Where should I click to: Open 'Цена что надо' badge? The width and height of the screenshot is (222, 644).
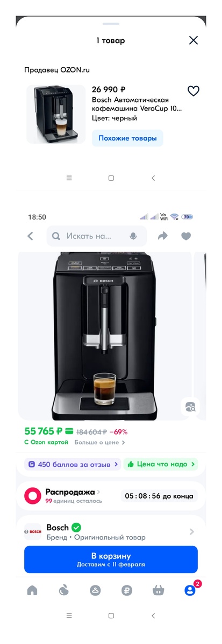tap(160, 464)
